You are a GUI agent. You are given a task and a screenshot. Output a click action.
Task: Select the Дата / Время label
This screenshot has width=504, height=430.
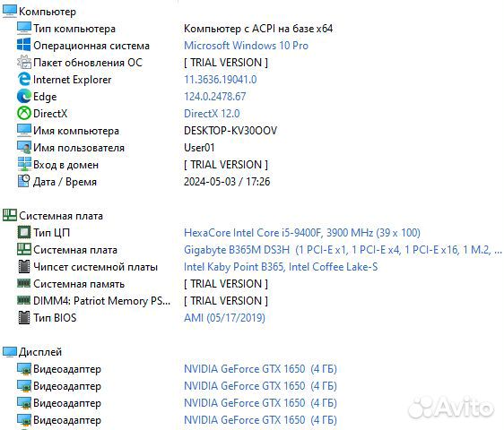pos(65,182)
